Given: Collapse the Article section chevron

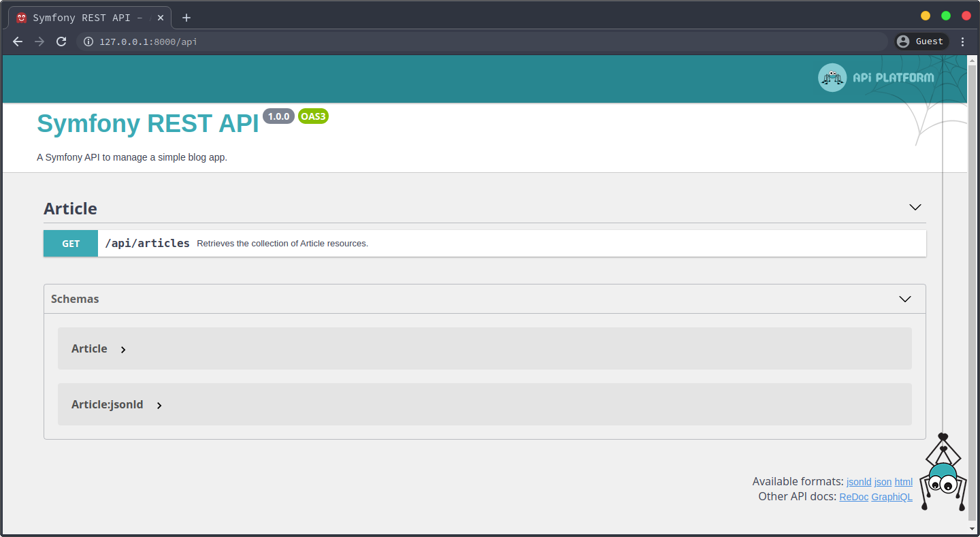Looking at the screenshot, I should (x=915, y=208).
